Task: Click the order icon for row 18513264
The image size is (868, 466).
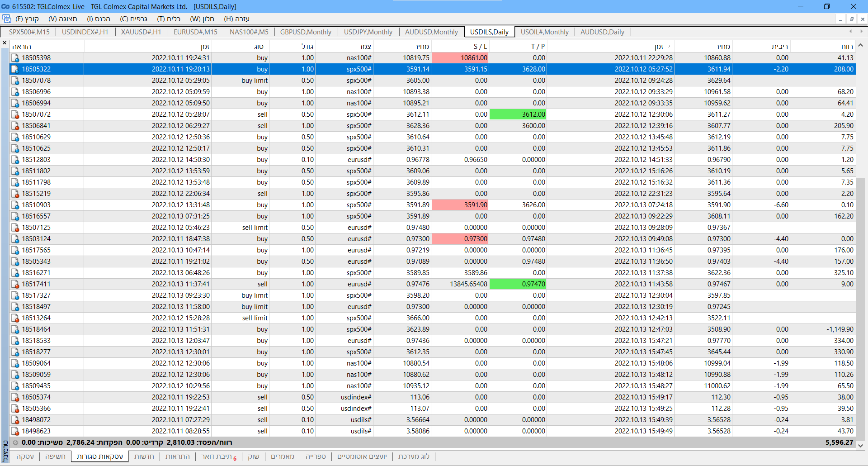Action: pyautogui.click(x=15, y=318)
